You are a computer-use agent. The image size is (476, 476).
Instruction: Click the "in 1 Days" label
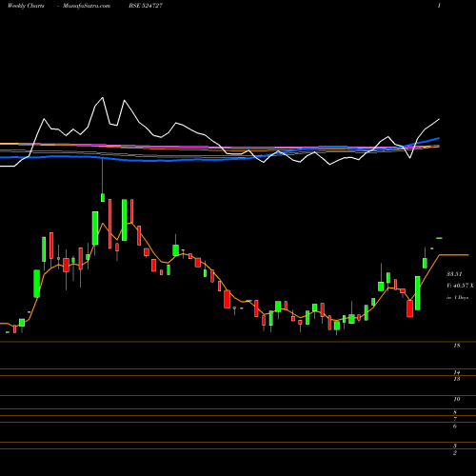coord(457,298)
